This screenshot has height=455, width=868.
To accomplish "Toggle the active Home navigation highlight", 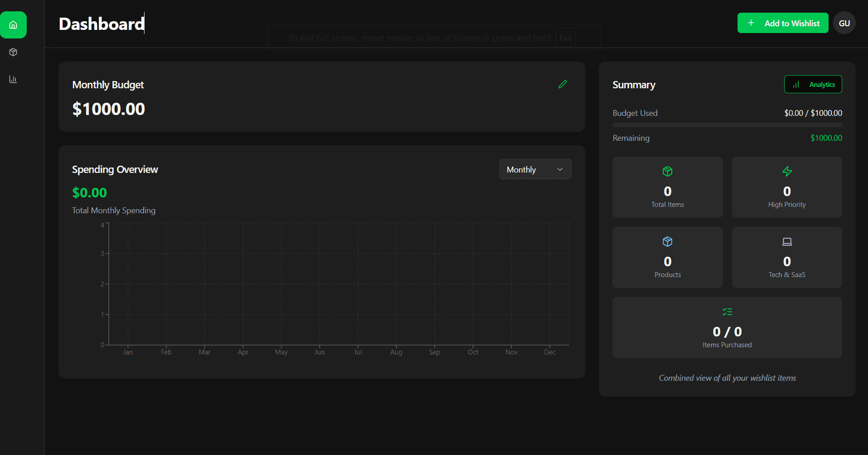I will [13, 25].
